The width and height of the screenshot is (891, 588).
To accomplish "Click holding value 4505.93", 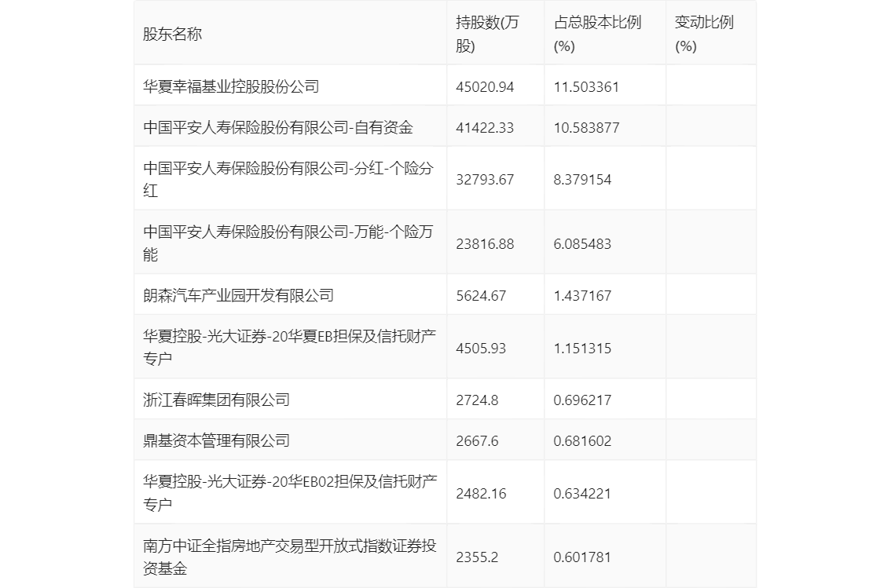I will click(x=481, y=349).
